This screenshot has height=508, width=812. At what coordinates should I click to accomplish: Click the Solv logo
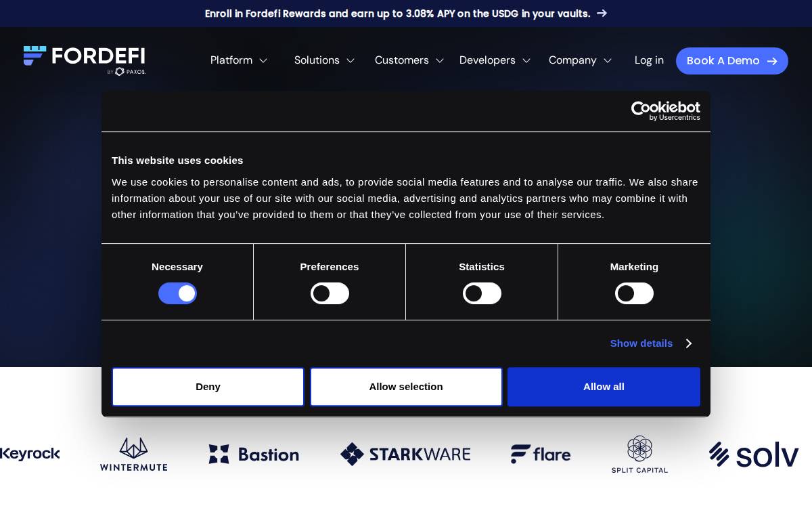pyautogui.click(x=754, y=454)
